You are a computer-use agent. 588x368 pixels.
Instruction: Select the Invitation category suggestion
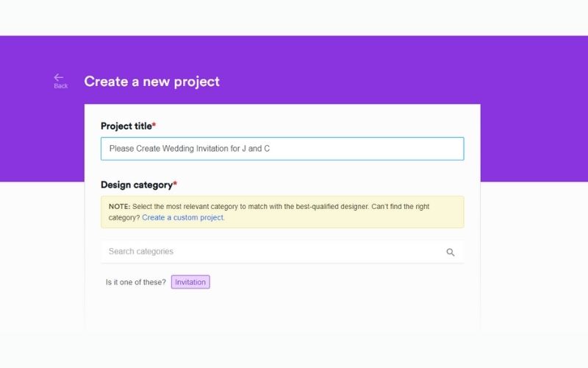[190, 282]
